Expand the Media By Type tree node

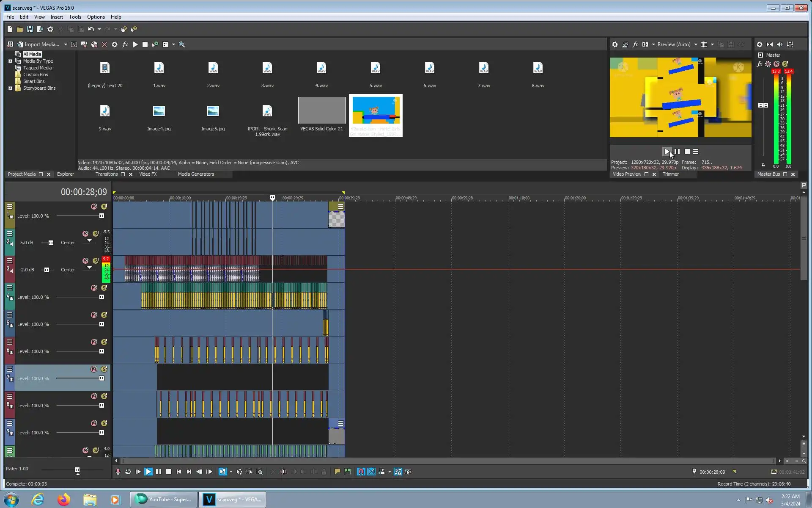[10, 61]
